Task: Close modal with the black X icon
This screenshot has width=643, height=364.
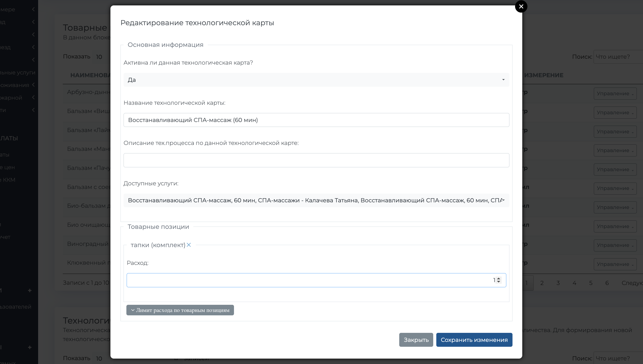Action: pyautogui.click(x=521, y=6)
